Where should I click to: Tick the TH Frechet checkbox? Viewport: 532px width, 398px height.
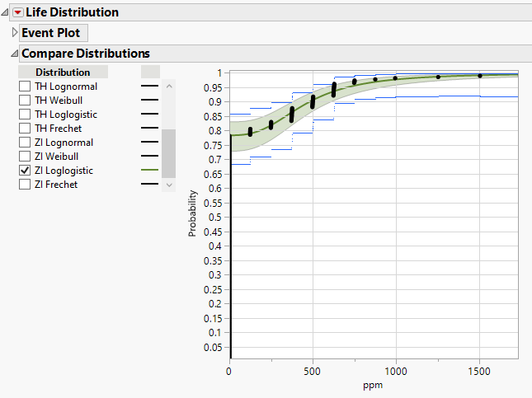click(26, 129)
